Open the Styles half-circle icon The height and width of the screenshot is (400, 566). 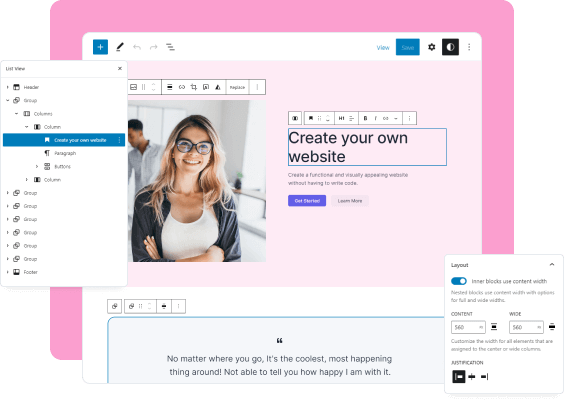point(450,47)
